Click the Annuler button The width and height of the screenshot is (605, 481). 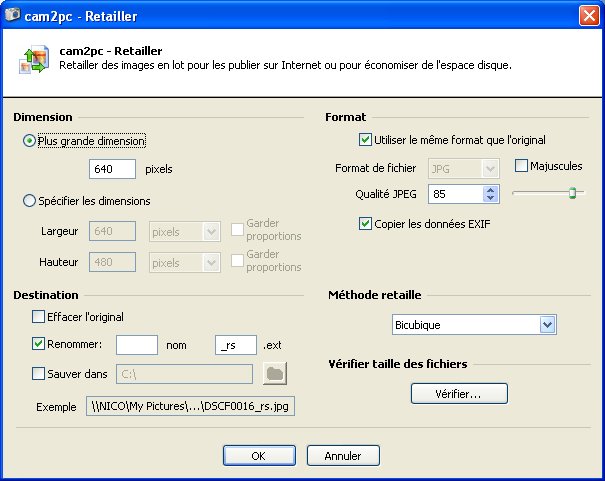[343, 456]
